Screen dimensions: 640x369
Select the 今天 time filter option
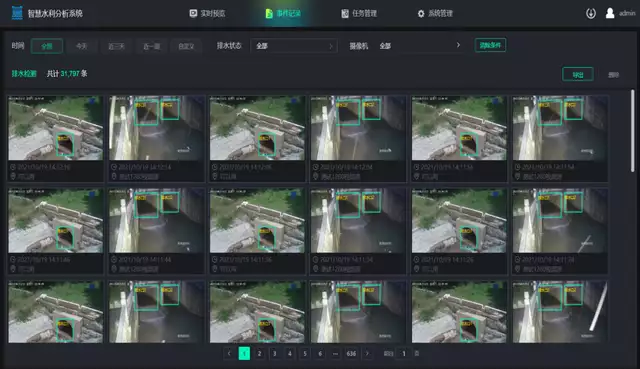pyautogui.click(x=82, y=46)
